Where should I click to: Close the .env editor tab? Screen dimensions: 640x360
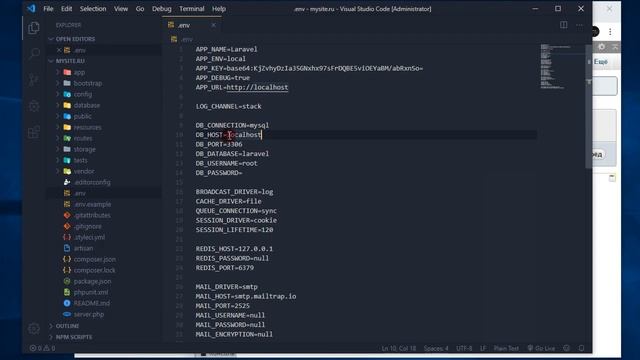click(213, 25)
